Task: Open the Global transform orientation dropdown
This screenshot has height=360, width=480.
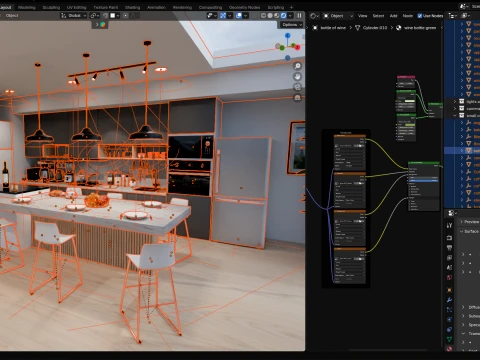Action: [74, 16]
